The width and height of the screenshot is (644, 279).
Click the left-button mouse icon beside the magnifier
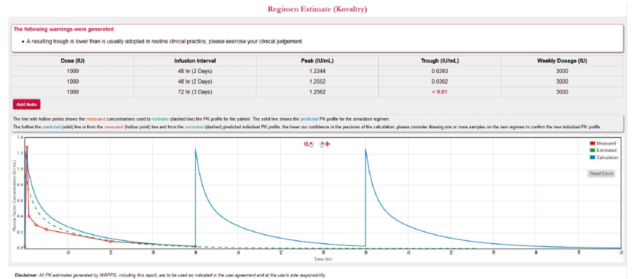click(311, 144)
